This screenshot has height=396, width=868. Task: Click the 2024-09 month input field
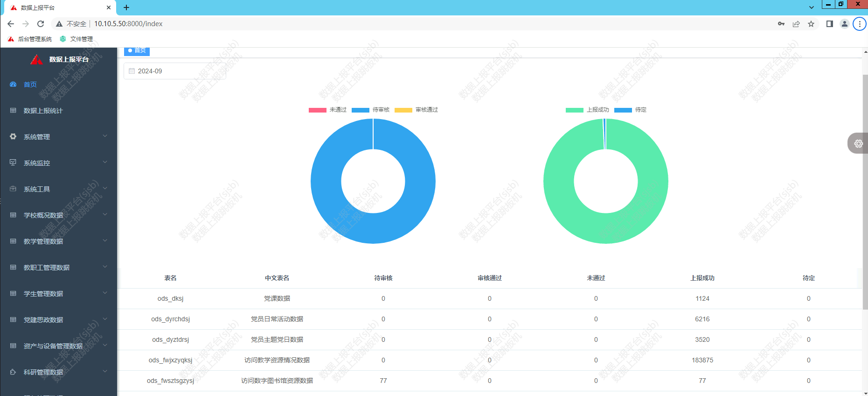pos(175,71)
